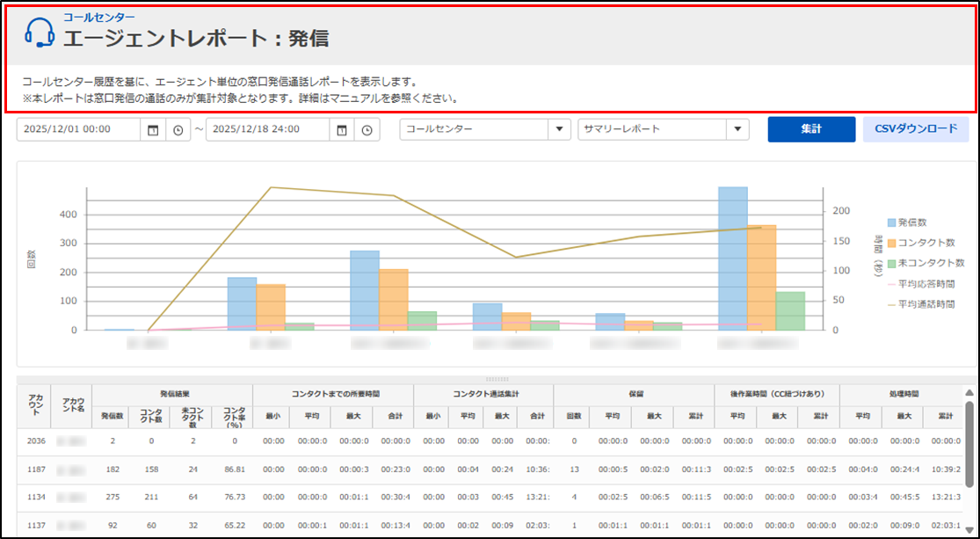Click the 集計 button
Image resolution: width=980 pixels, height=539 pixels.
[810, 129]
